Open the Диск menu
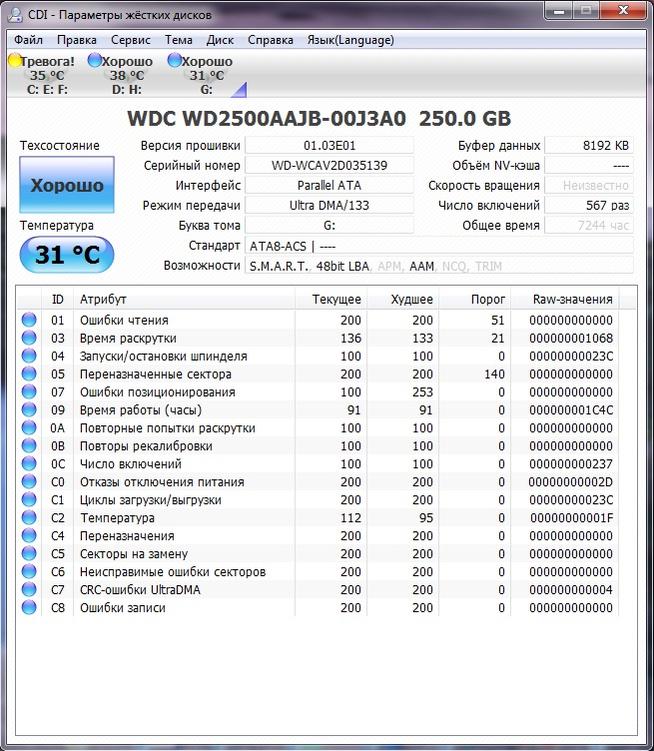Viewport: 654px width, 751px height. click(220, 40)
